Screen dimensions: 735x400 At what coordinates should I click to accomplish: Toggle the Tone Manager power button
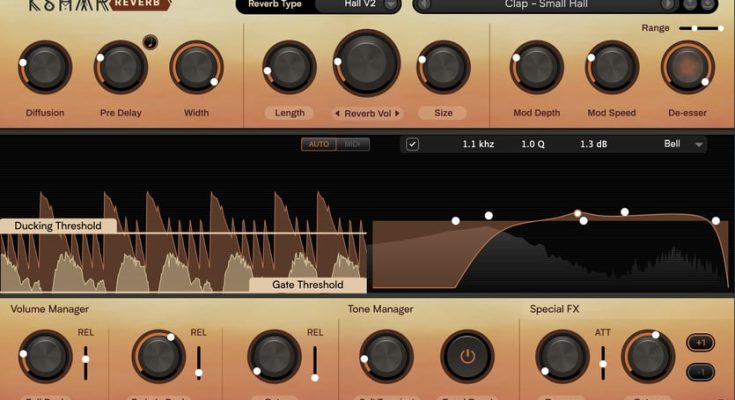(467, 357)
